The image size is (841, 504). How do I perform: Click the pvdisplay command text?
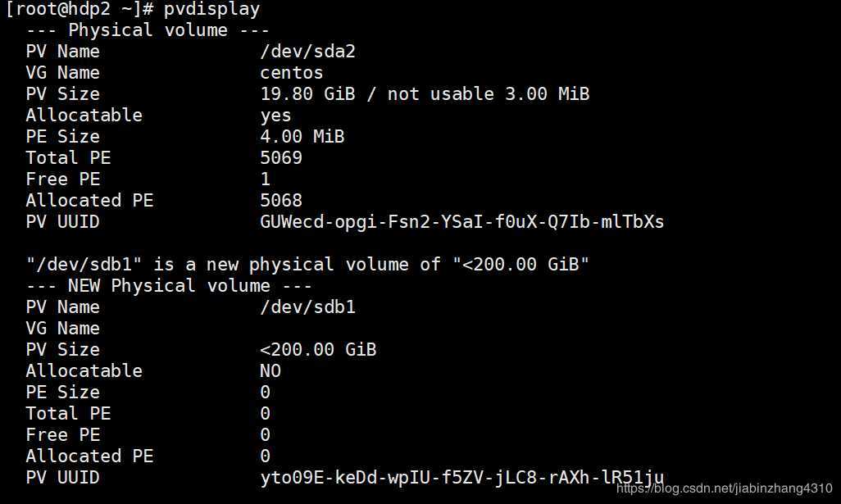tap(211, 9)
